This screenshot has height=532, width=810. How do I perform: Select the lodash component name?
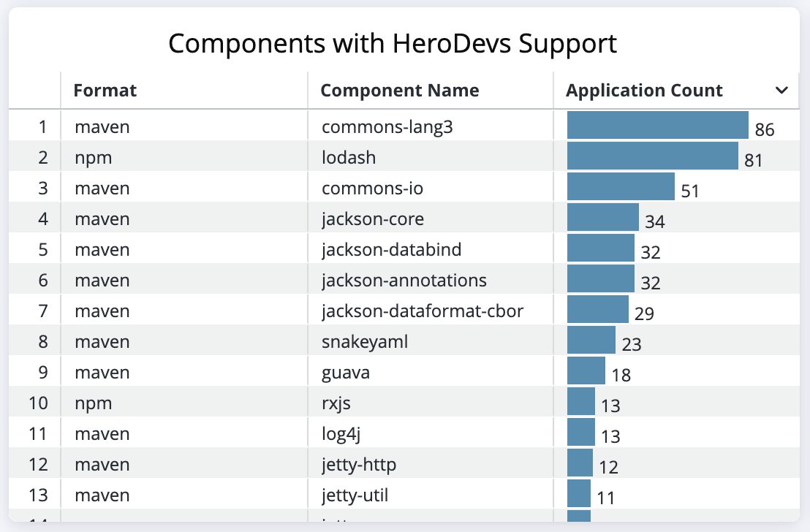click(349, 158)
